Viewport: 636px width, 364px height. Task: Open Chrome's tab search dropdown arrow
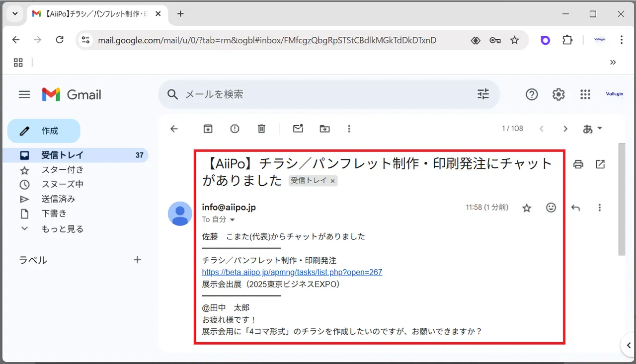click(x=15, y=13)
